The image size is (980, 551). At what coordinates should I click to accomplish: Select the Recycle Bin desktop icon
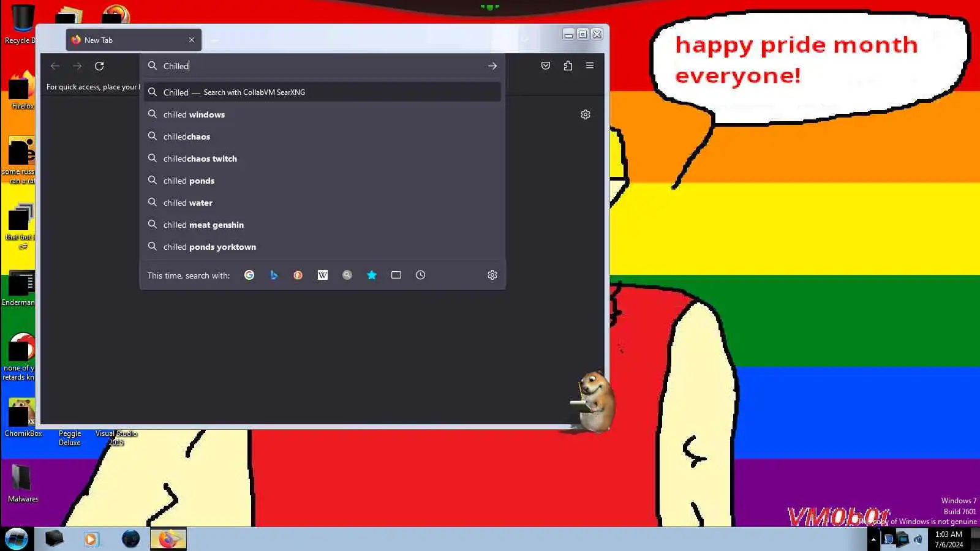coord(21,24)
